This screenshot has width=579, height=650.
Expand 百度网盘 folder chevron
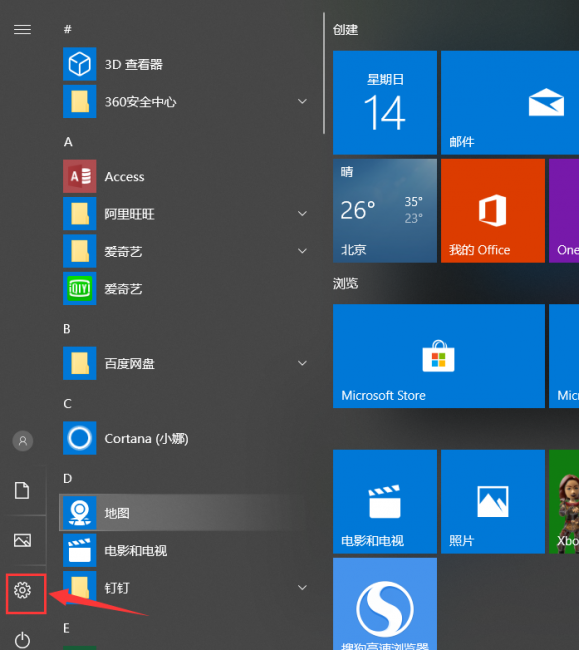pos(303,364)
